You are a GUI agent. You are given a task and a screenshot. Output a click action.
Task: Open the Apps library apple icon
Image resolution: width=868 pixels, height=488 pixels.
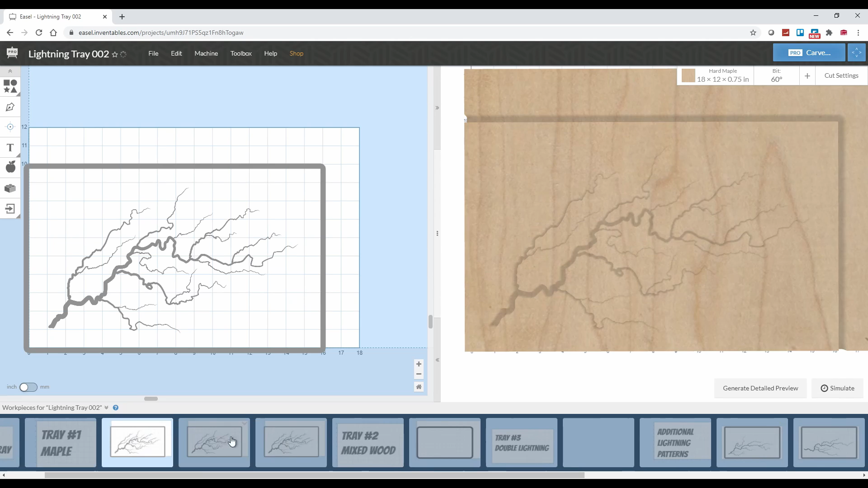tap(10, 167)
